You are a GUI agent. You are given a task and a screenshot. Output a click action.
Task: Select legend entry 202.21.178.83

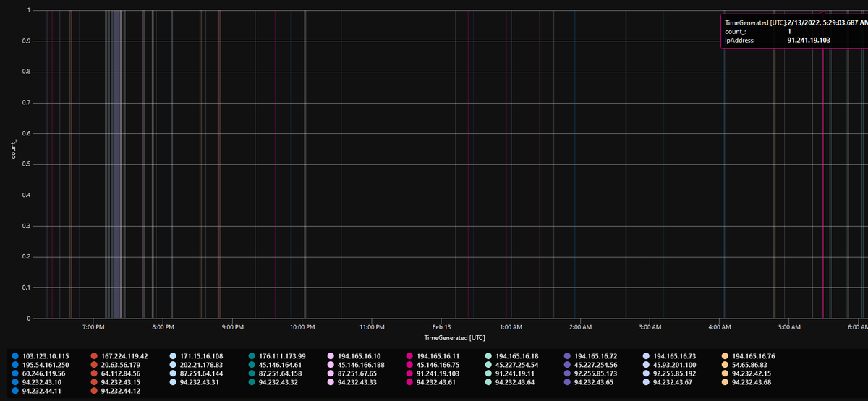pos(196,365)
